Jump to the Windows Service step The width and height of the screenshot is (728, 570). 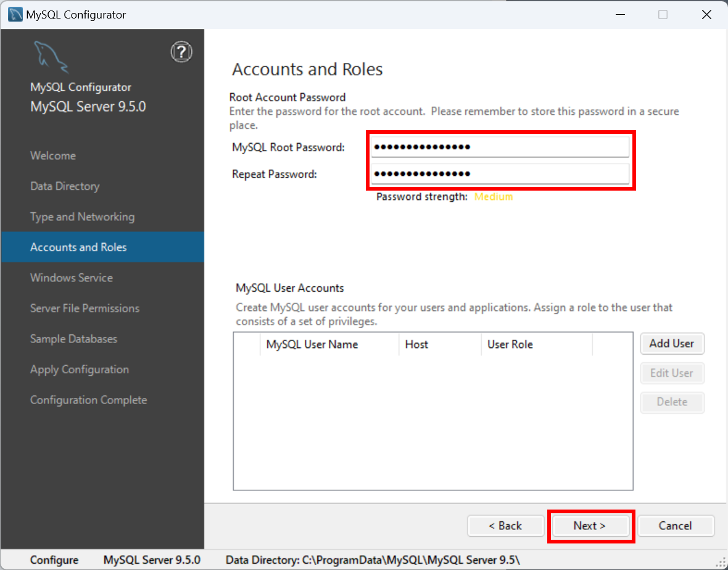(72, 278)
